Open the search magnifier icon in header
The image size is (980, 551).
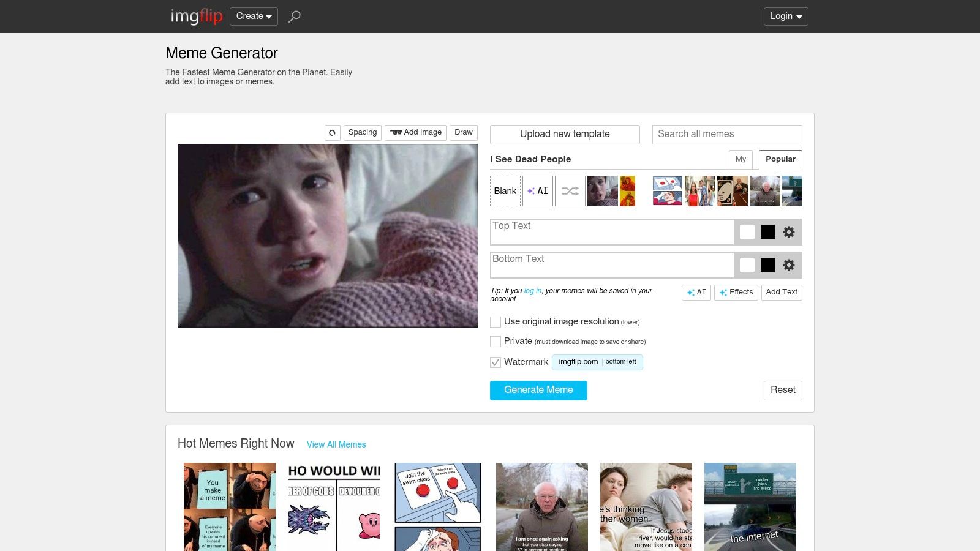(295, 17)
